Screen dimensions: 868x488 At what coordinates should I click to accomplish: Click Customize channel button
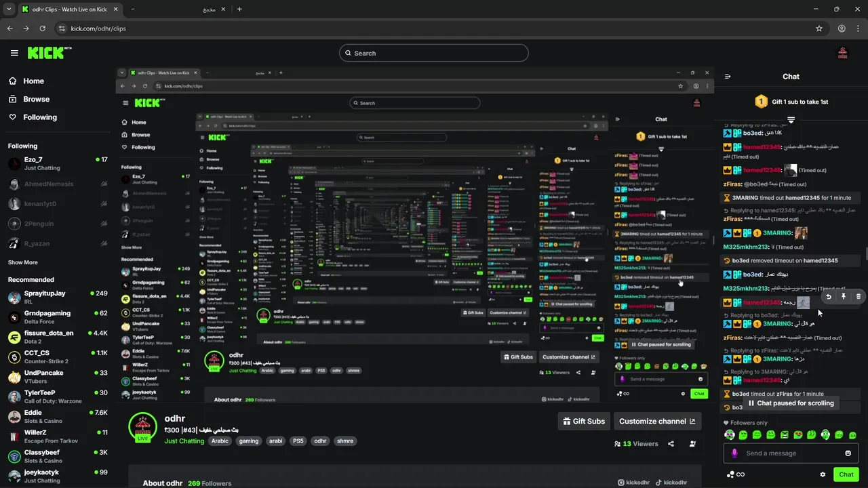pos(657,421)
